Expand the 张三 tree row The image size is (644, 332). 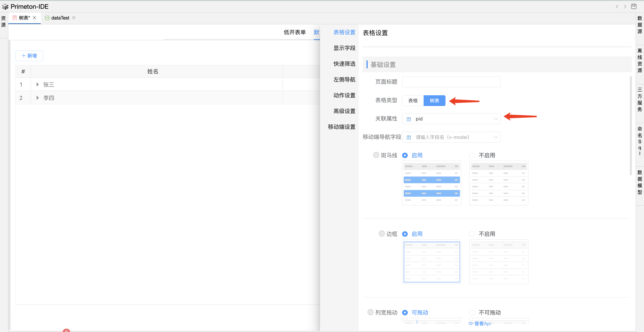[38, 84]
